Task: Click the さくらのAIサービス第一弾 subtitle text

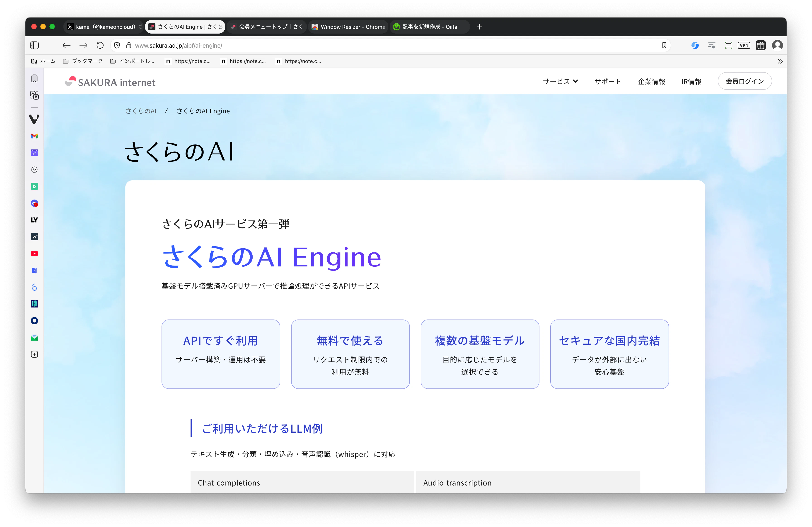Action: pyautogui.click(x=225, y=224)
